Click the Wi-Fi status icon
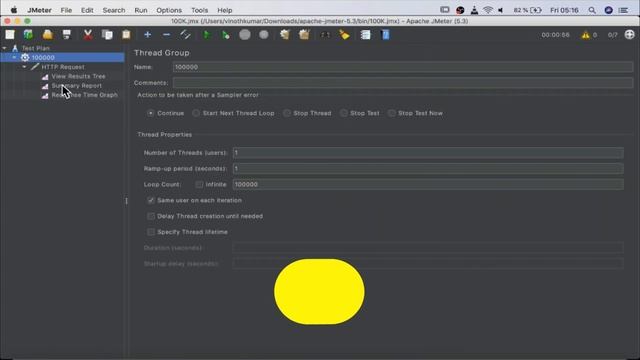 point(488,10)
